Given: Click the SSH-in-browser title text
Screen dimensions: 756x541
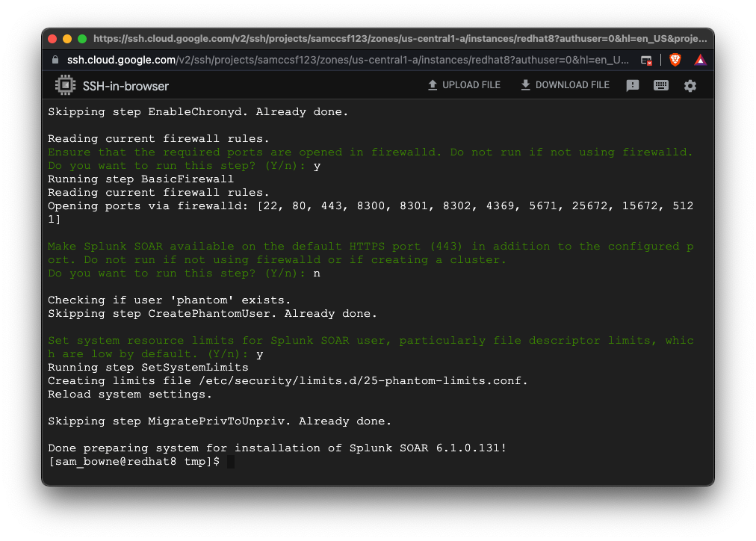Looking at the screenshot, I should [x=126, y=86].
